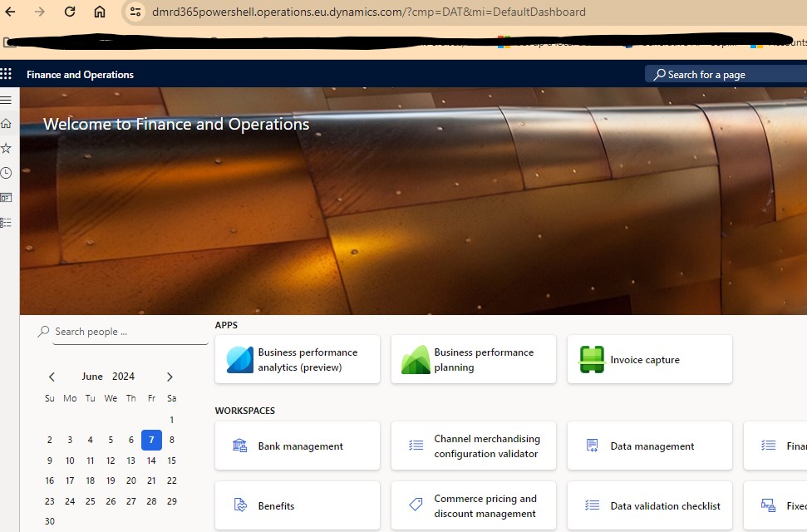Select June 16 in the calendar

tap(49, 480)
